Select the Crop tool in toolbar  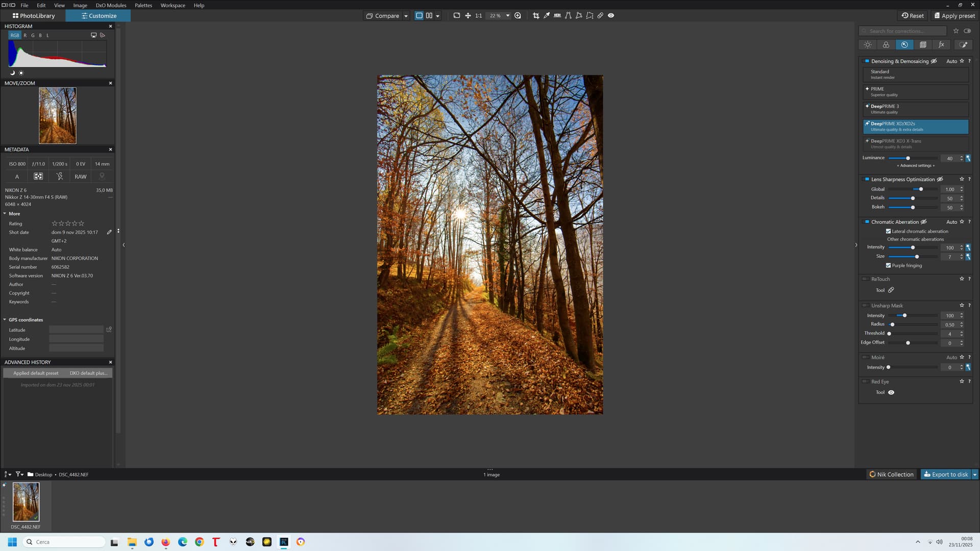(536, 16)
